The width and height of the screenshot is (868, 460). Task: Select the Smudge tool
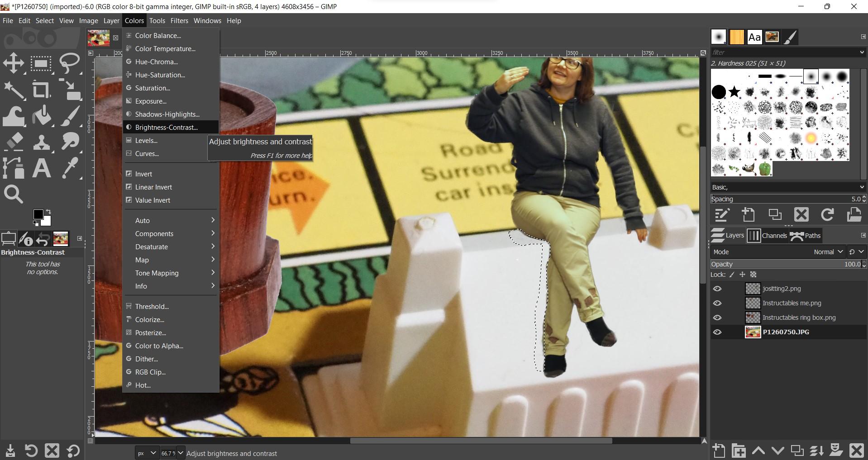click(70, 142)
